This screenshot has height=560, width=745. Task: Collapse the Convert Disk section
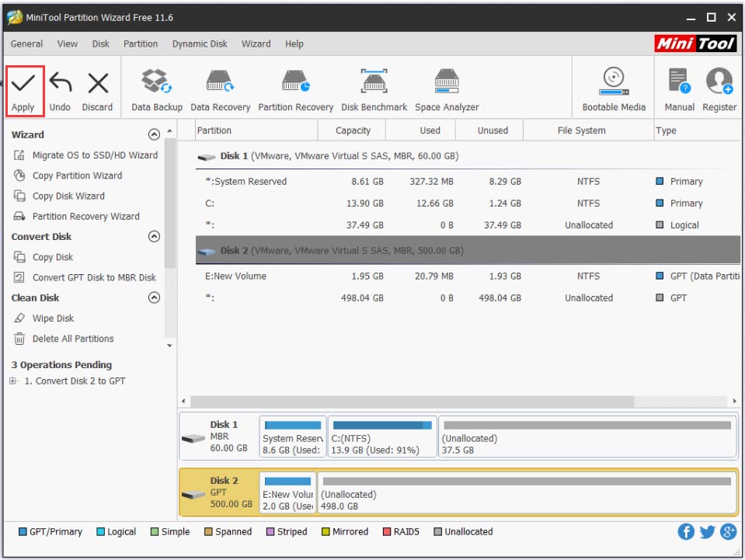tap(154, 237)
